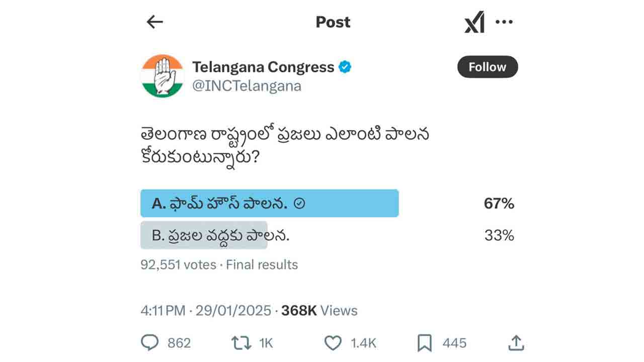The width and height of the screenshot is (644, 362).
Task: View the 368K Views analytics
Action: [x=319, y=311]
